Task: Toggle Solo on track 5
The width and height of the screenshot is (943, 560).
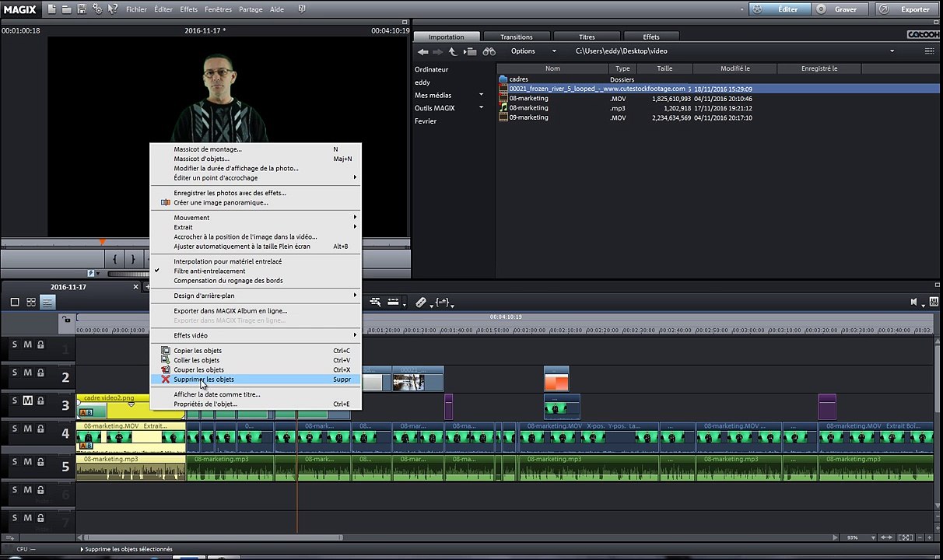Action: (14, 462)
